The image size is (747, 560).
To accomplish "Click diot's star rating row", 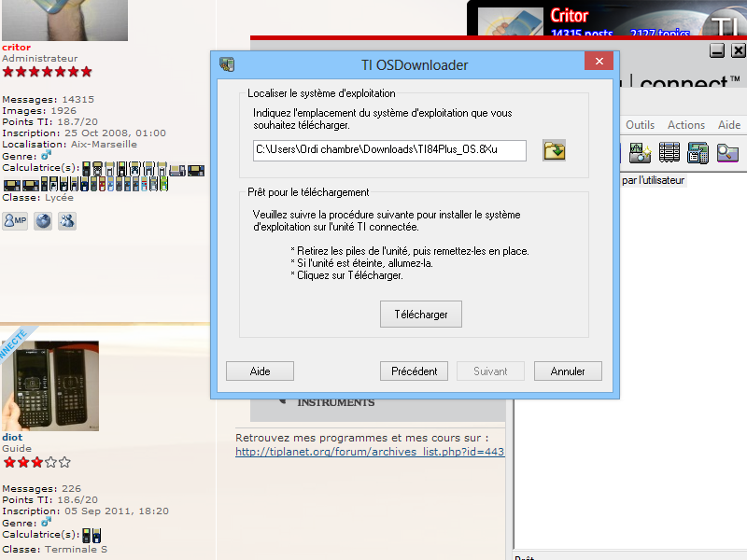I will 37,462.
